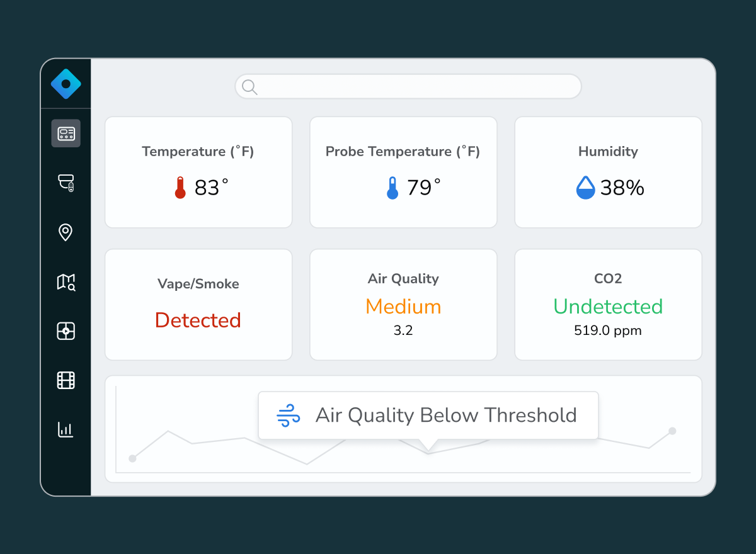
Task: Open the bar chart analytics icon
Action: (x=66, y=429)
